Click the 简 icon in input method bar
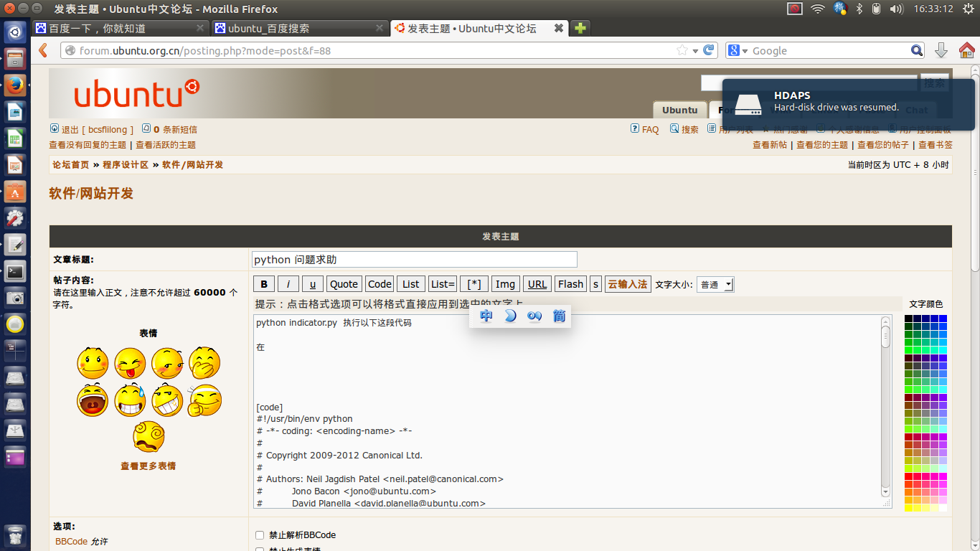The height and width of the screenshot is (551, 980). 559,316
